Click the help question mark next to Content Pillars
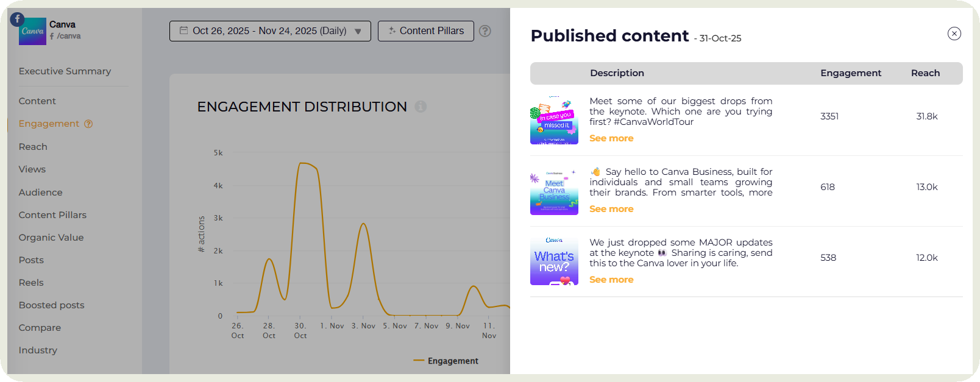 tap(485, 31)
